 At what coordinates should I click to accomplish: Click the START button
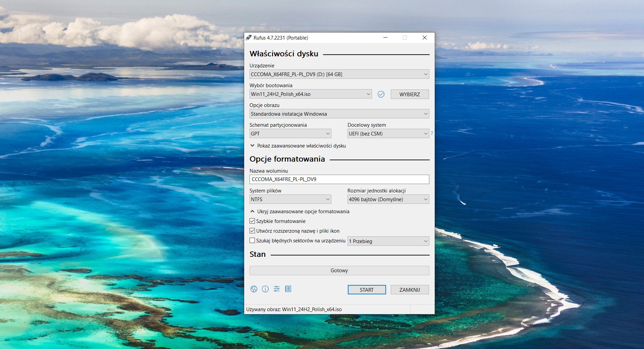point(367,290)
